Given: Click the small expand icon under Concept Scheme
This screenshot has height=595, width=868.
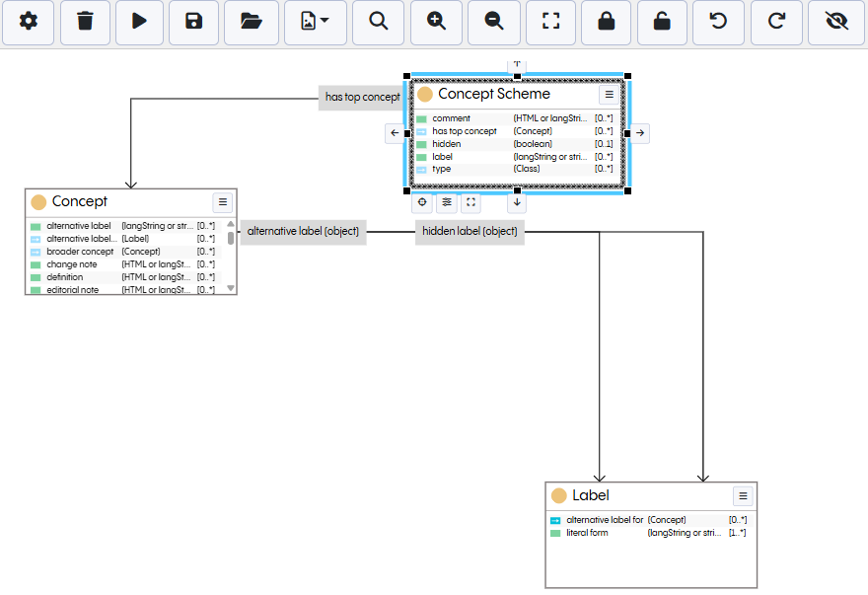Looking at the screenshot, I should pyautogui.click(x=471, y=202).
